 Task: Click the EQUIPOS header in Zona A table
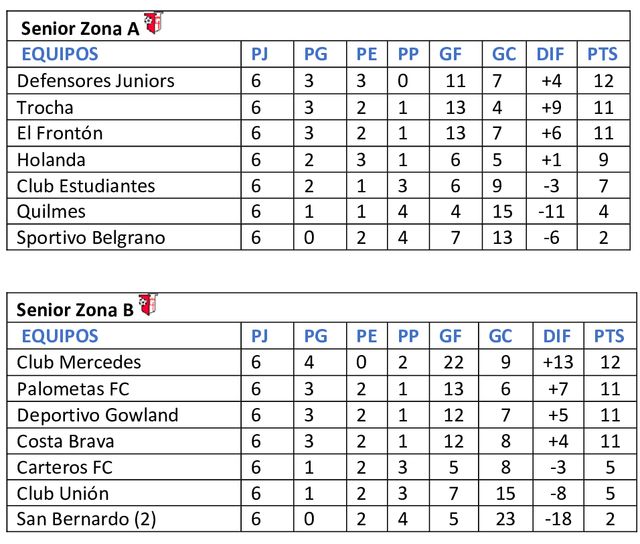click(60, 54)
